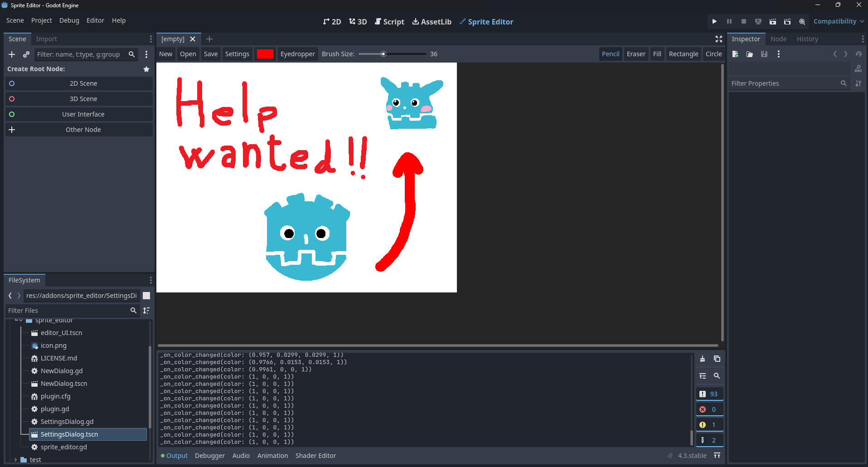The width and height of the screenshot is (868, 467).
Task: Toggle distraction-free mode icon
Action: pyautogui.click(x=718, y=39)
